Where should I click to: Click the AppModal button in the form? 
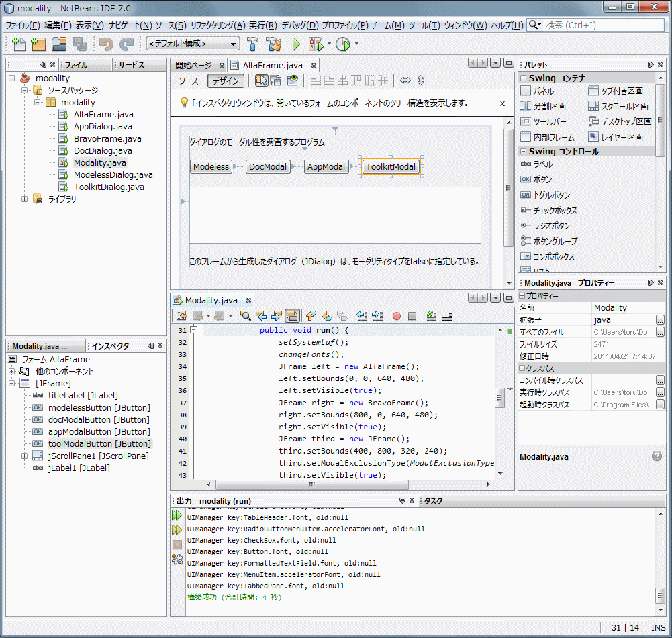[x=326, y=166]
